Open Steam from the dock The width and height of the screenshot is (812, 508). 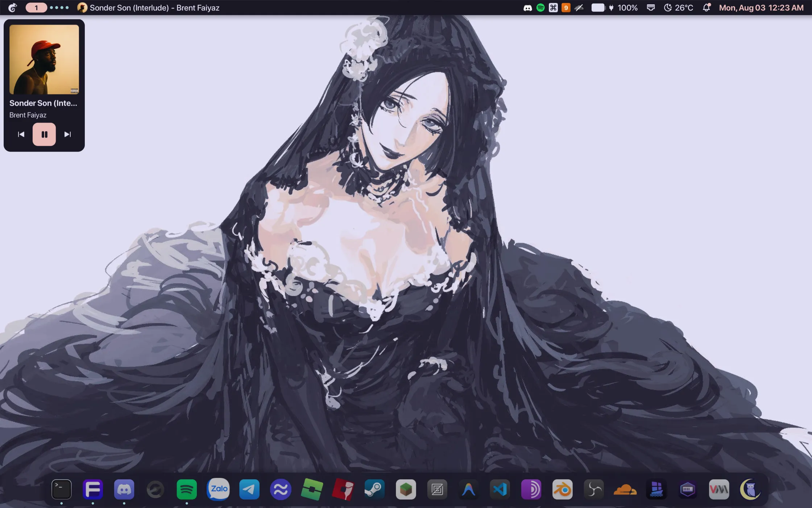374,489
